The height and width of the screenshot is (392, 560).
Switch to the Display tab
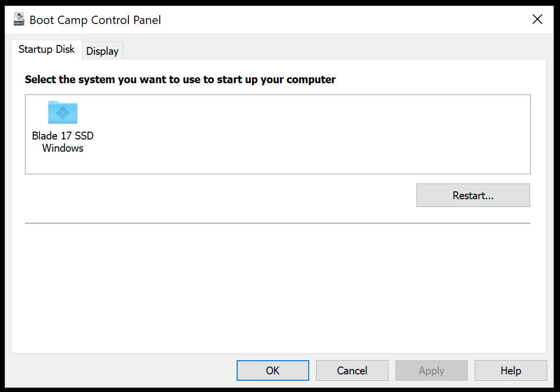102,50
